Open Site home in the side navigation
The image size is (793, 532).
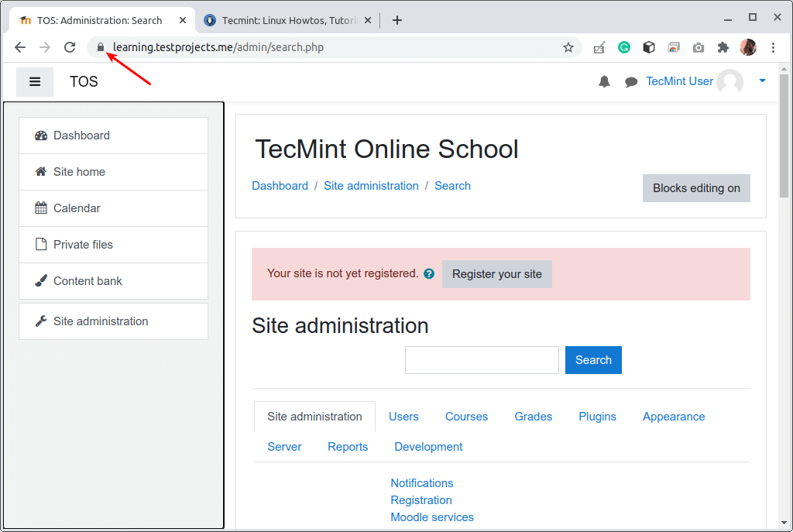coord(113,172)
